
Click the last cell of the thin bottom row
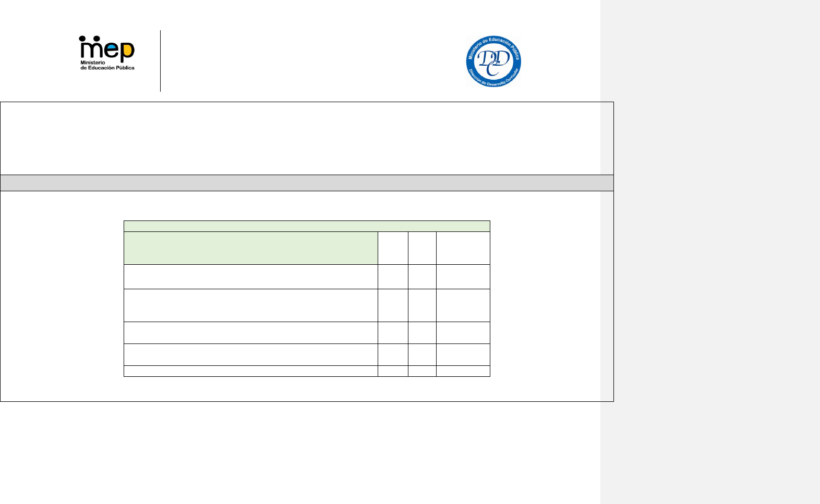click(463, 371)
